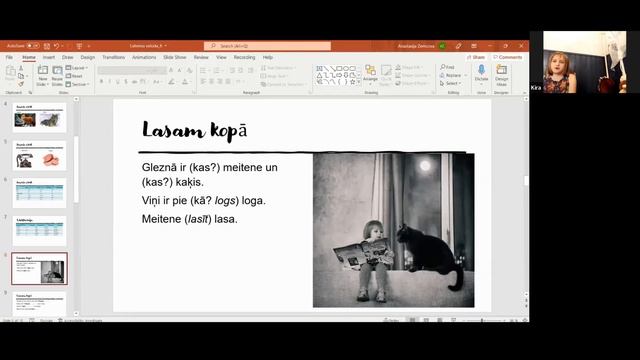Toggle Text Shadow formatting

point(126,82)
